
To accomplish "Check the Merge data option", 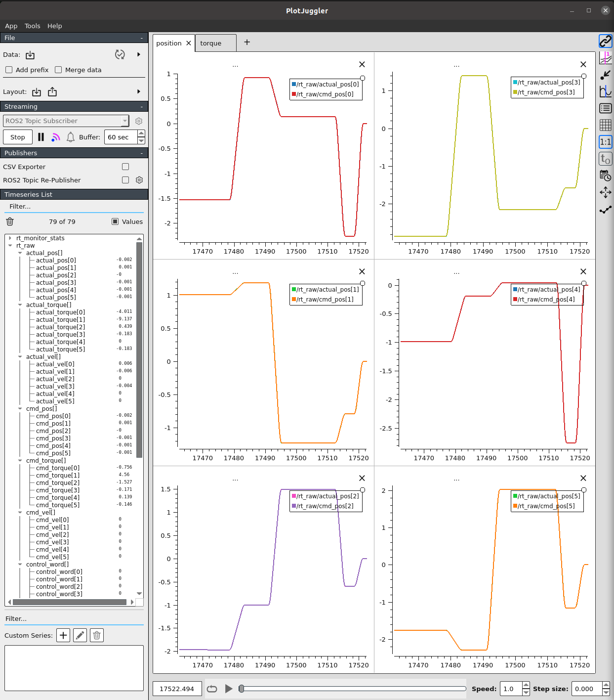I will [58, 70].
